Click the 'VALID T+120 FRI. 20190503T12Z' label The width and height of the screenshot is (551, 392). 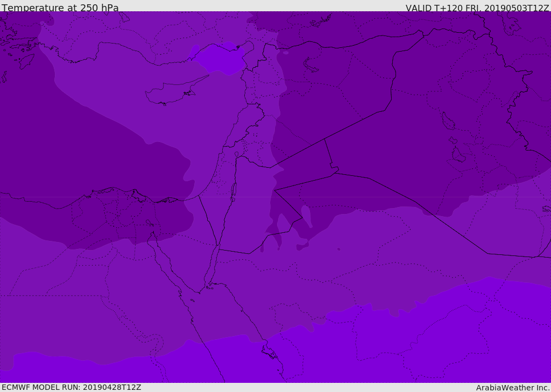coord(477,8)
